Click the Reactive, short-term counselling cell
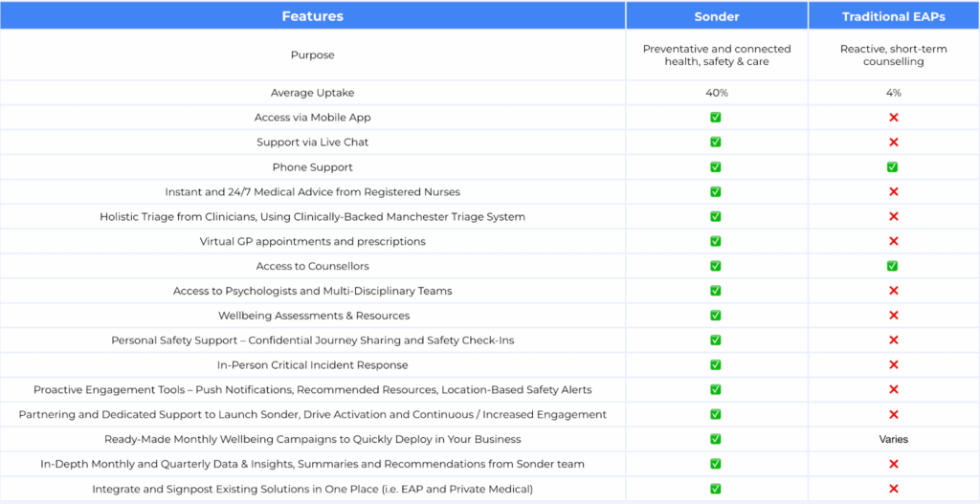980x504 pixels. point(893,55)
